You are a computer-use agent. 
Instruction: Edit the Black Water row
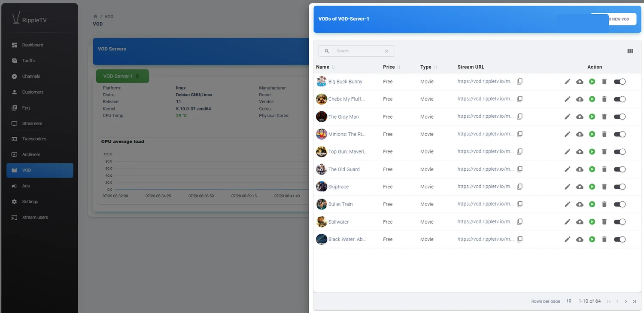(x=567, y=239)
